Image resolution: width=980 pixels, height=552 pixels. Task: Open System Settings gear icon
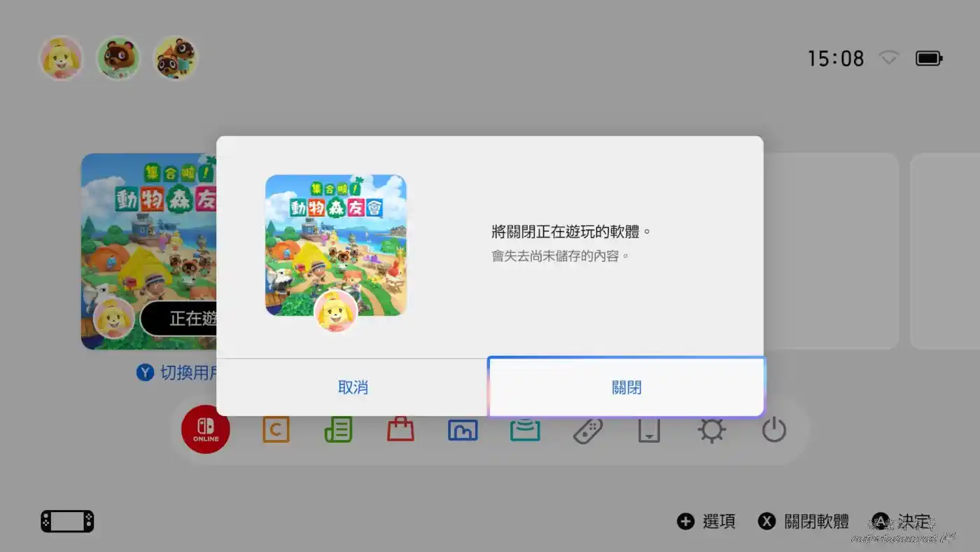(711, 430)
